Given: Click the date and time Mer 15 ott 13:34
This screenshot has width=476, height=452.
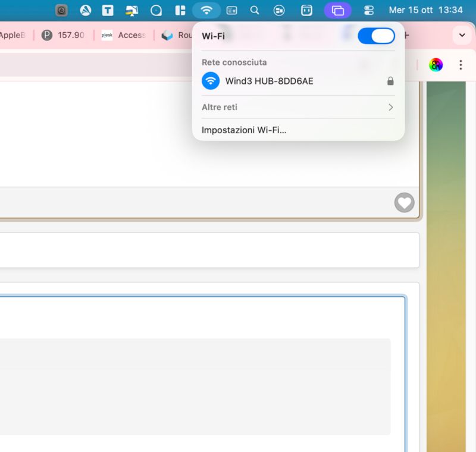Looking at the screenshot, I should tap(425, 10).
